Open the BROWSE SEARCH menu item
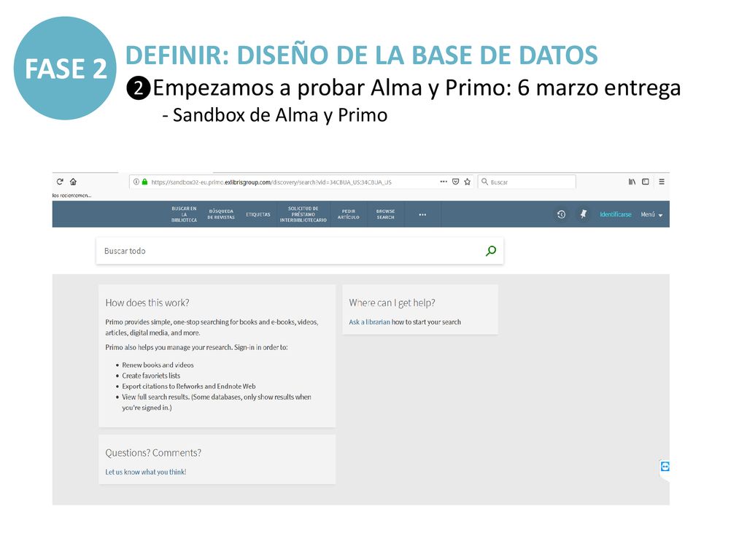This screenshot has width=747, height=560. click(385, 214)
